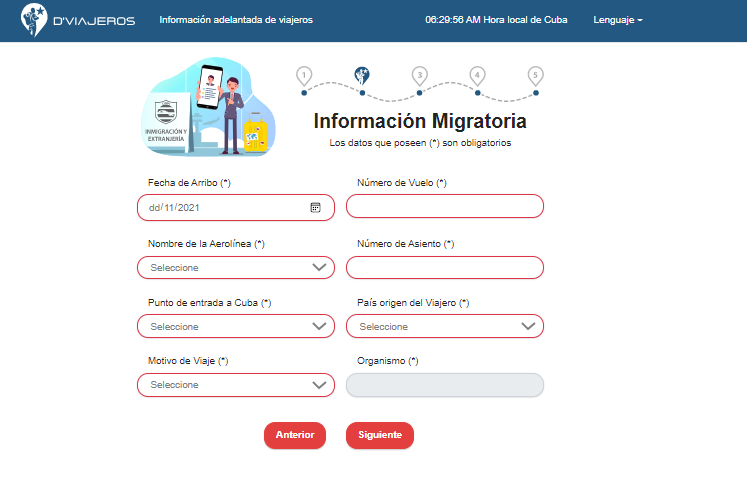
Task: Expand the Motivo de Viaje dropdown
Action: tap(236, 385)
